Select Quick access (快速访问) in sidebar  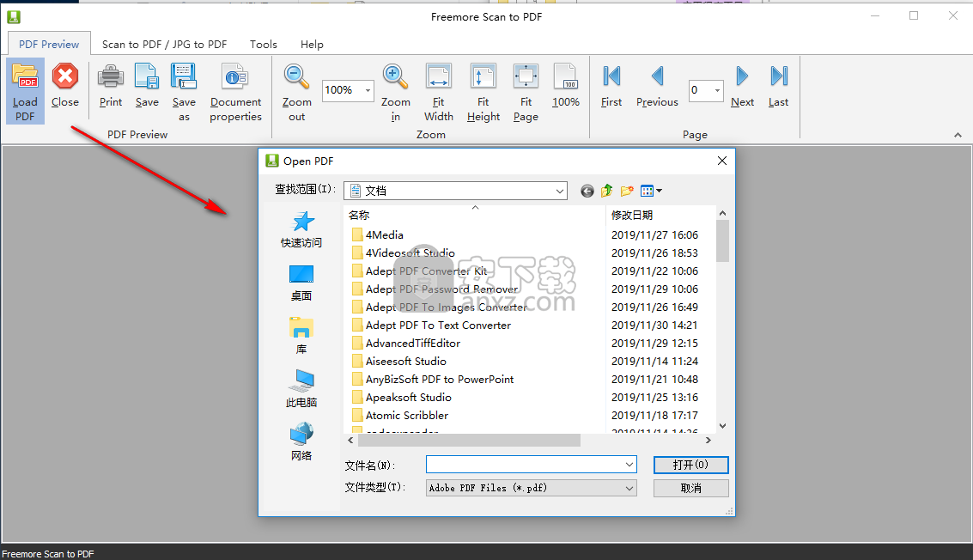click(x=301, y=229)
